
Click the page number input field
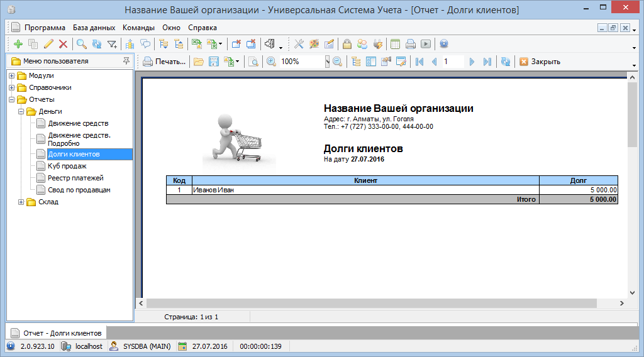tap(452, 62)
